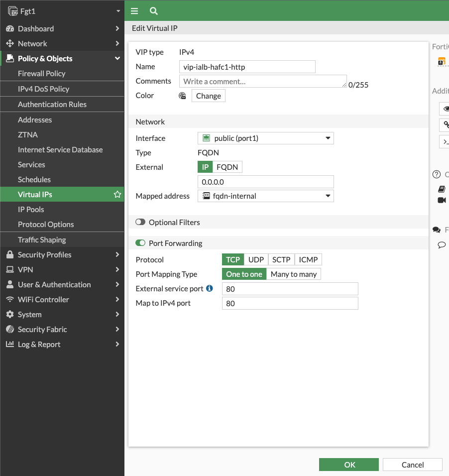
Task: Favorite Virtual IPs with the star icon
Action: pyautogui.click(x=117, y=194)
